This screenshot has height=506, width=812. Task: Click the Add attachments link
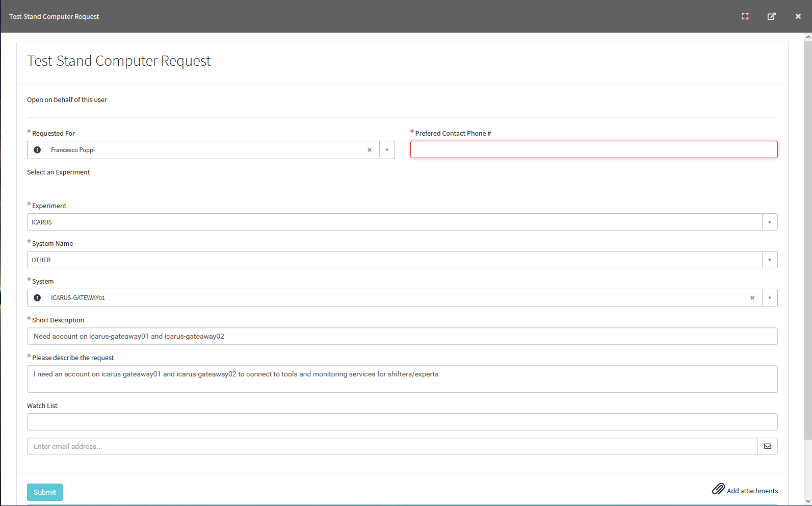(752, 491)
